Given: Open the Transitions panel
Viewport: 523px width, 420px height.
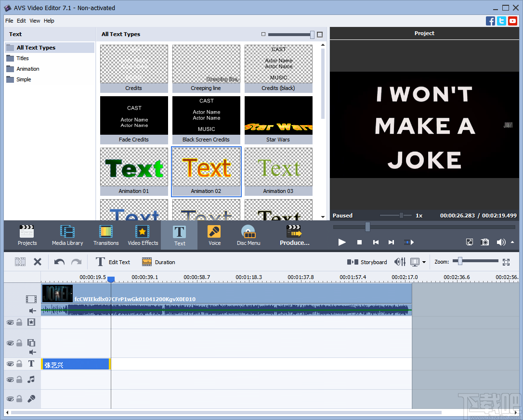Looking at the screenshot, I should click(x=106, y=235).
